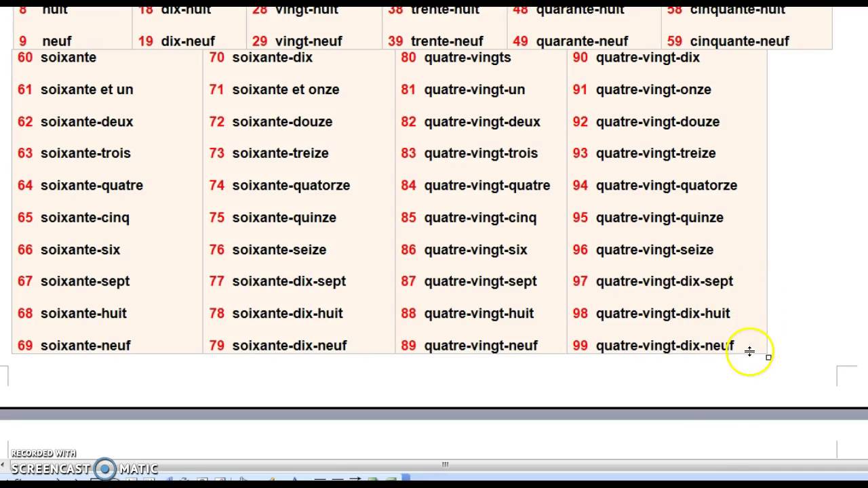
Task: Click the red number 90
Action: [x=580, y=58]
